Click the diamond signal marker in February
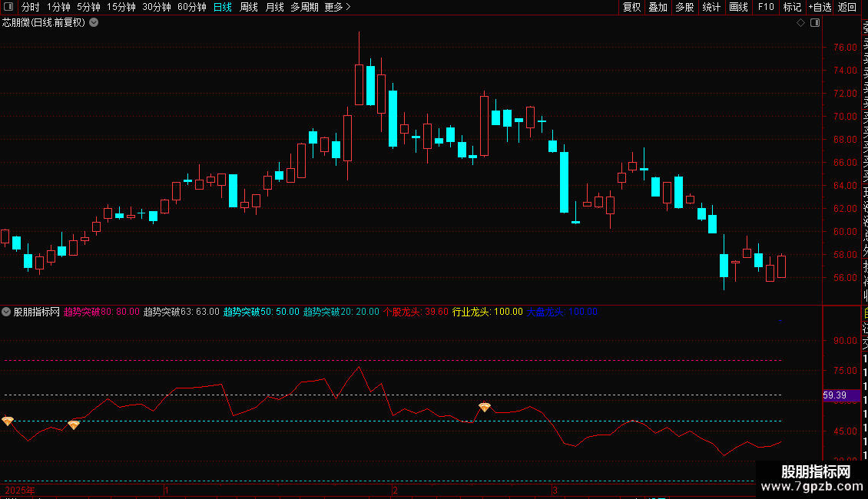The width and height of the screenshot is (868, 499). 485,408
